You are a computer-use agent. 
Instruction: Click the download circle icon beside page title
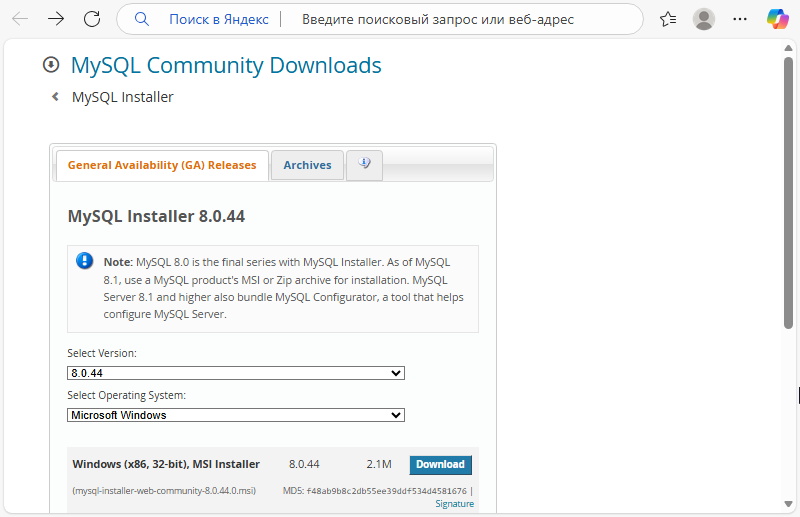(x=51, y=65)
